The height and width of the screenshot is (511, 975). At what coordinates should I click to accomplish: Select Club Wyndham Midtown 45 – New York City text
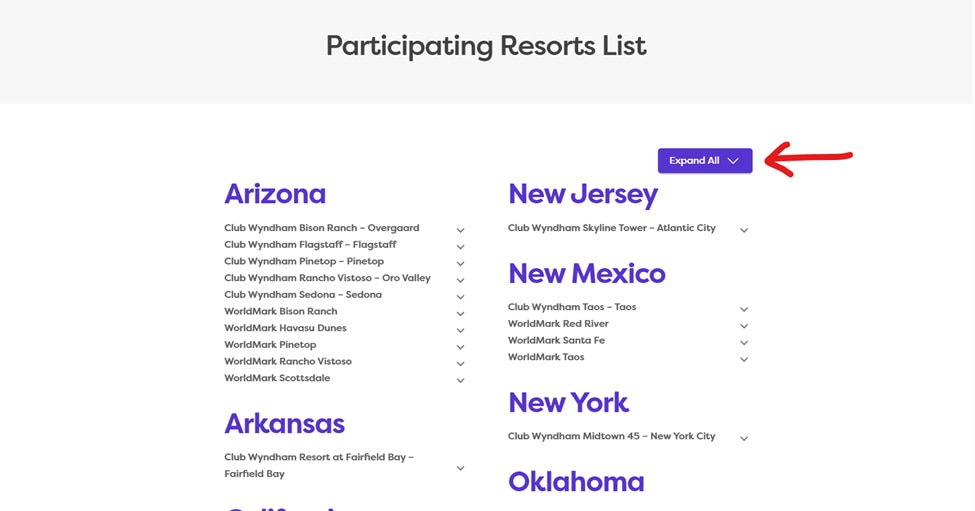pyautogui.click(x=611, y=436)
